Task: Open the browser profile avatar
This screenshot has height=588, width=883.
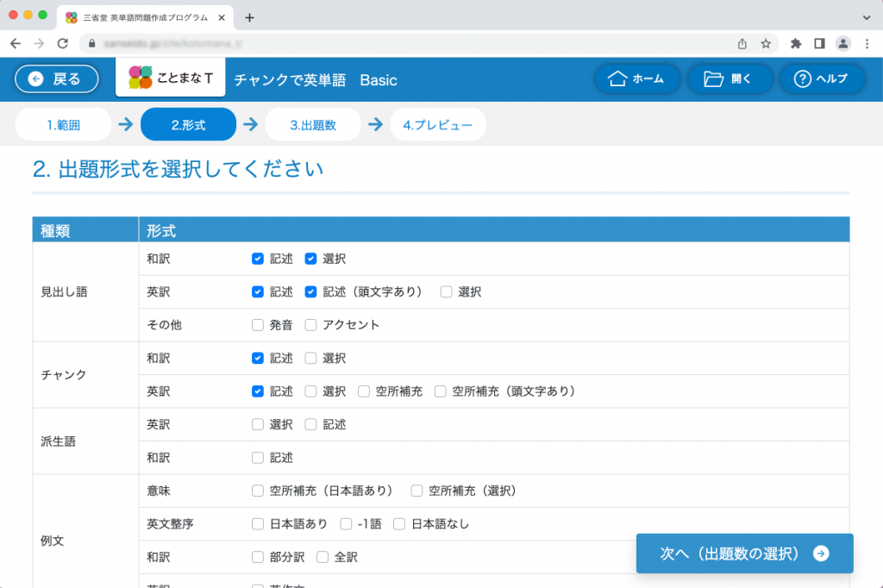Action: pyautogui.click(x=843, y=43)
